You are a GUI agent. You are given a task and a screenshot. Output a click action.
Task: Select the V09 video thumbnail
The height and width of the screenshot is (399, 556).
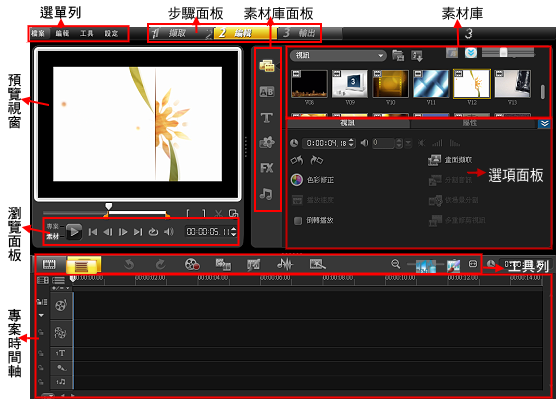(350, 84)
